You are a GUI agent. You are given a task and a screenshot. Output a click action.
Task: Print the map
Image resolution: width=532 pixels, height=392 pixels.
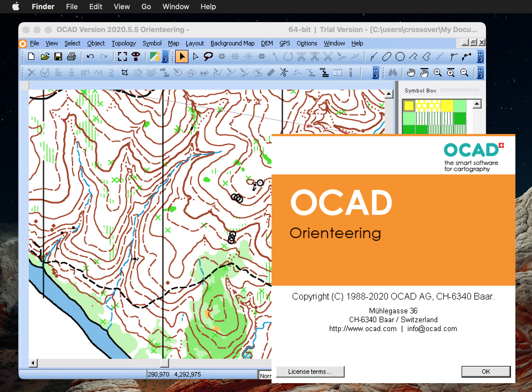[71, 56]
